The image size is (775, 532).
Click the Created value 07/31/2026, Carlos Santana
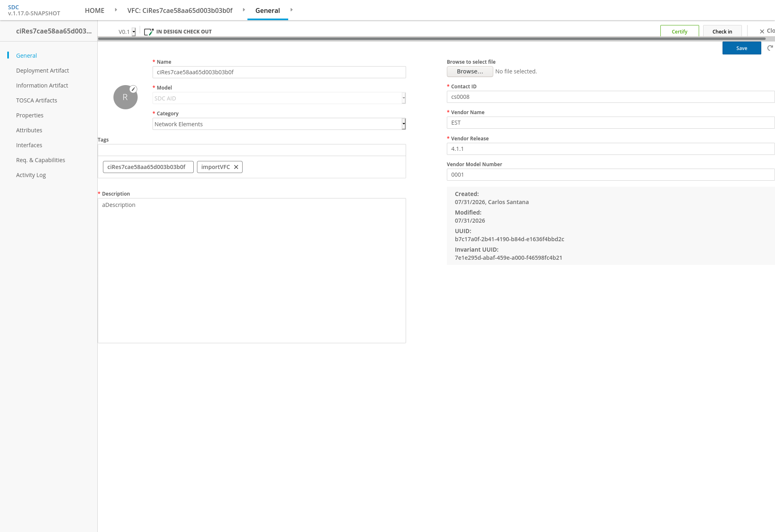[x=492, y=202]
